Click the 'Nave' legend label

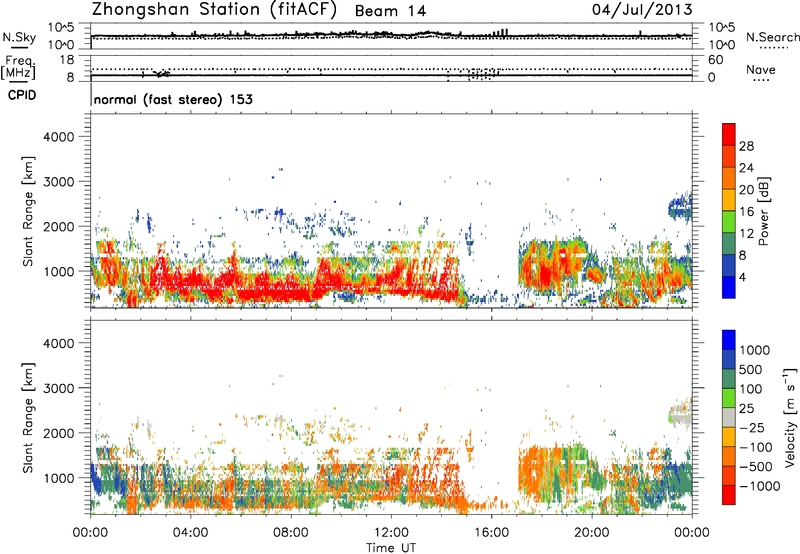(x=760, y=70)
